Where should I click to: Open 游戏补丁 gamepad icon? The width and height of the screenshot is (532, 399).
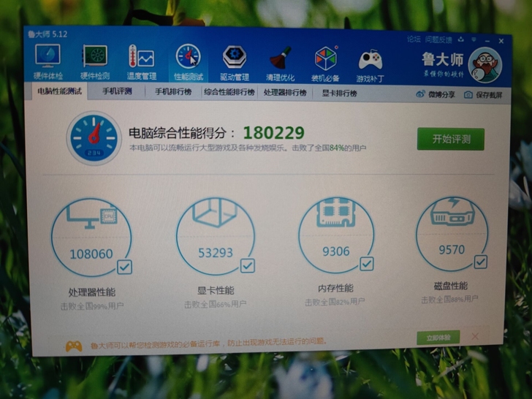point(370,66)
